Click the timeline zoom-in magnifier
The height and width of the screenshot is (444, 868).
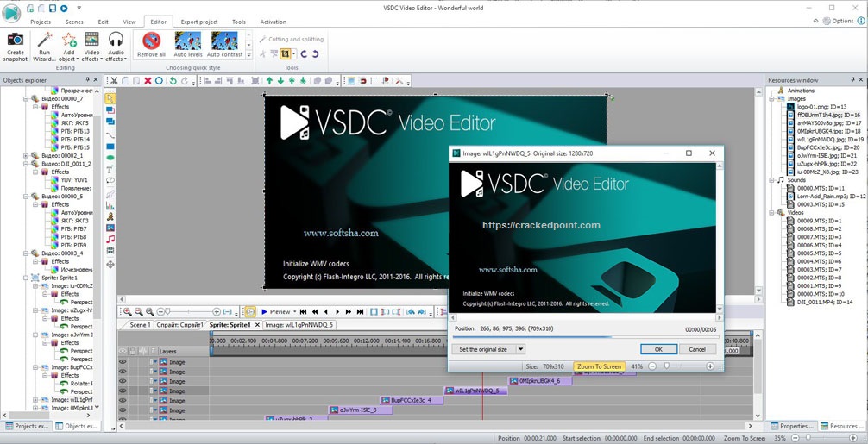[x=128, y=312]
